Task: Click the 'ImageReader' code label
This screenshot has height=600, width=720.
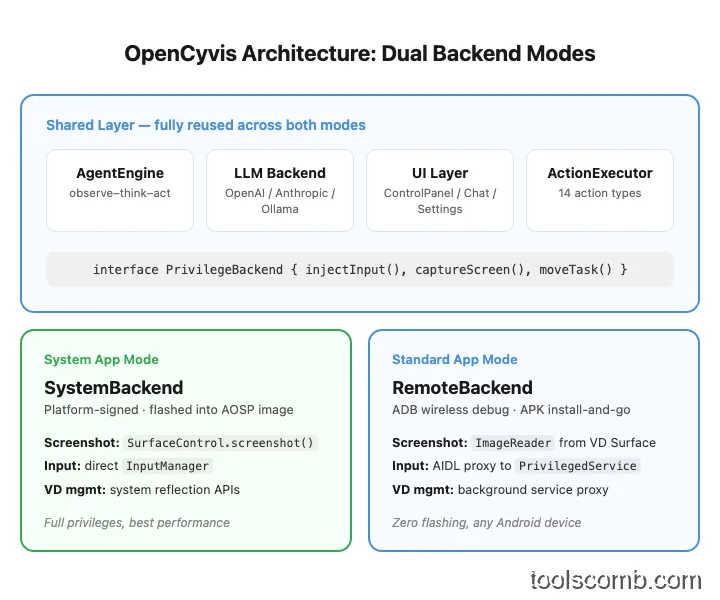Action: [513, 443]
